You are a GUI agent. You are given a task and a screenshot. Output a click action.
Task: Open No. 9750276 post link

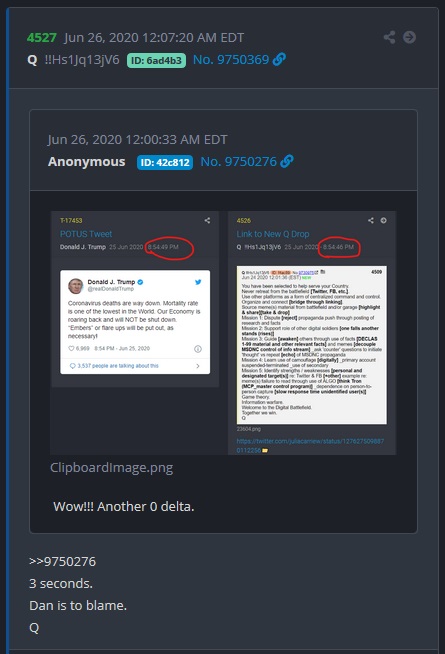pos(239,161)
